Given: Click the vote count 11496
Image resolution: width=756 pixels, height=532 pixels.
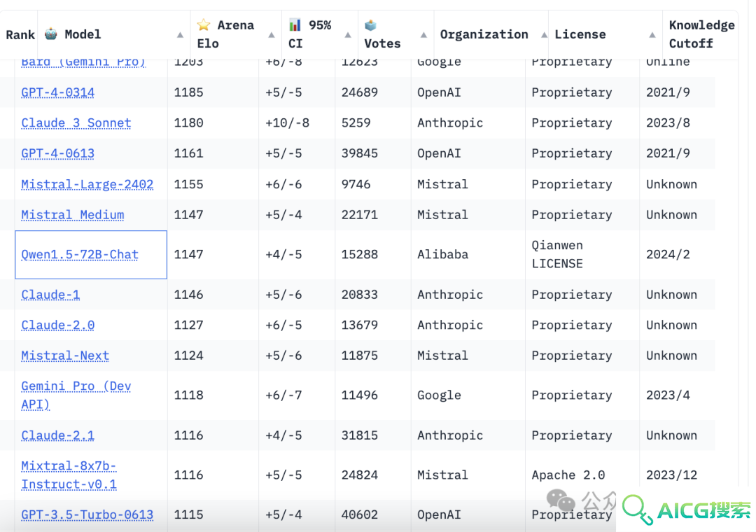Looking at the screenshot, I should (360, 395).
